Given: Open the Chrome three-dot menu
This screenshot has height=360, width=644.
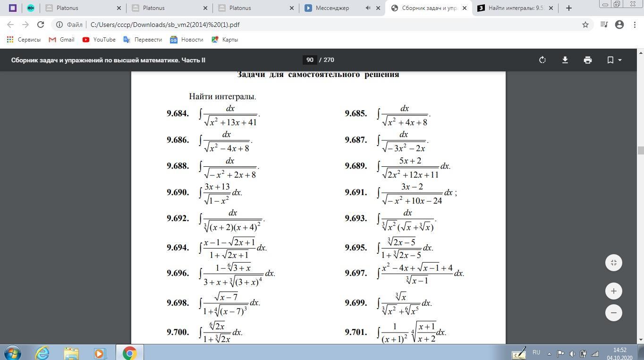Looking at the screenshot, I should (x=635, y=25).
